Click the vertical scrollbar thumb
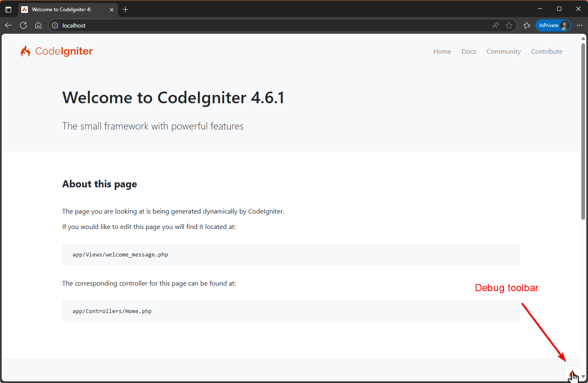This screenshot has width=588, height=383. (x=583, y=131)
